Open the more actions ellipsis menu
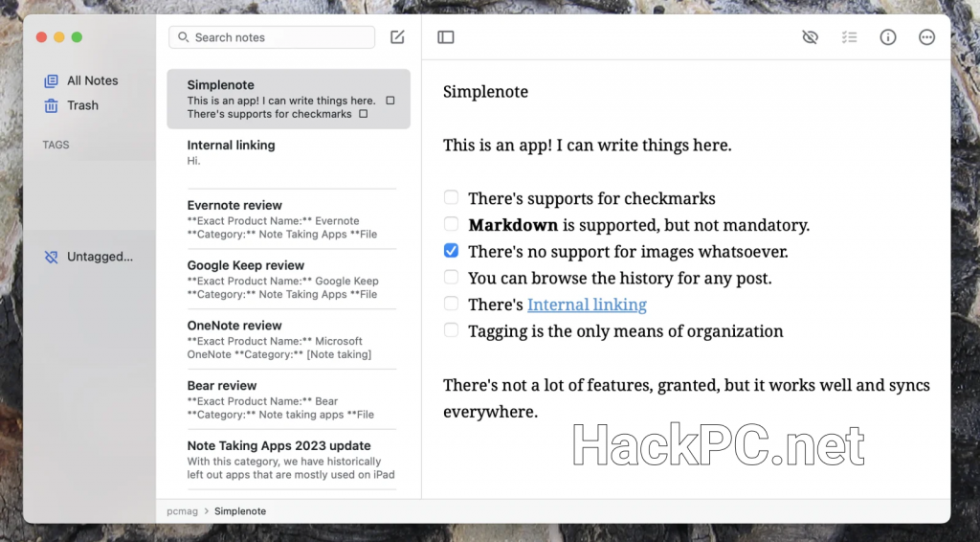The image size is (980, 542). (x=926, y=37)
